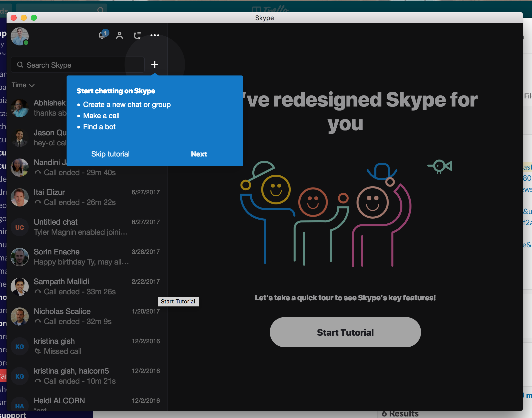Click Skip tutorial button
This screenshot has height=418, width=532.
point(110,154)
